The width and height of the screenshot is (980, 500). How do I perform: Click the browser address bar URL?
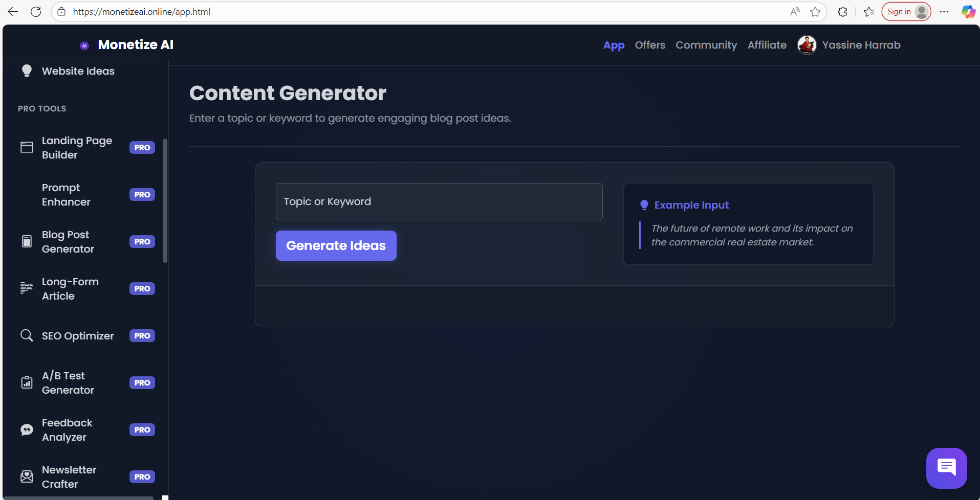(x=142, y=12)
